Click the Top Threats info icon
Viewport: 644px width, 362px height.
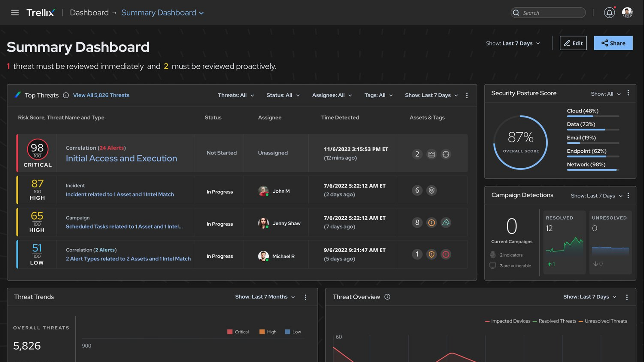click(66, 95)
